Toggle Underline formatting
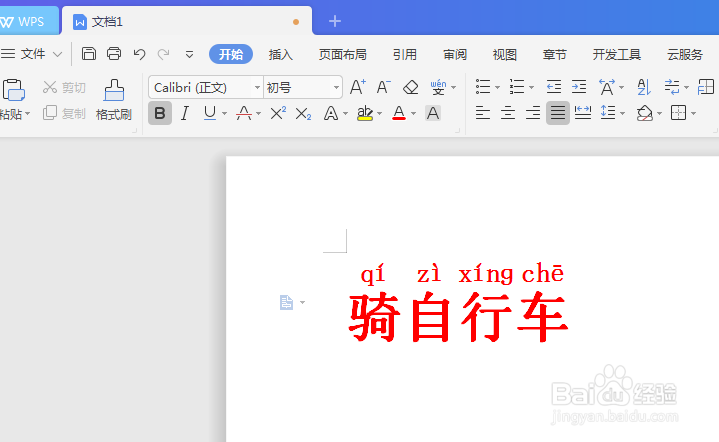The image size is (719, 442). click(x=210, y=113)
